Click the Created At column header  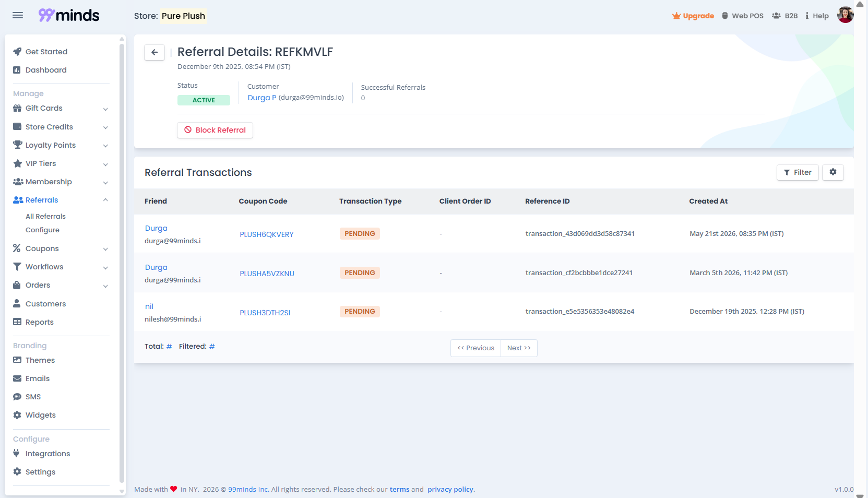(x=708, y=201)
